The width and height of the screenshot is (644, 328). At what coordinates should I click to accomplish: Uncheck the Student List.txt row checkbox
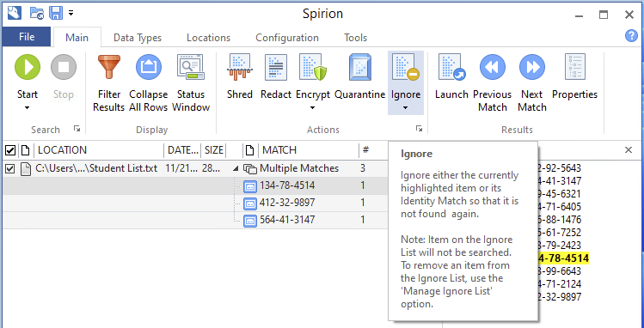(10, 168)
